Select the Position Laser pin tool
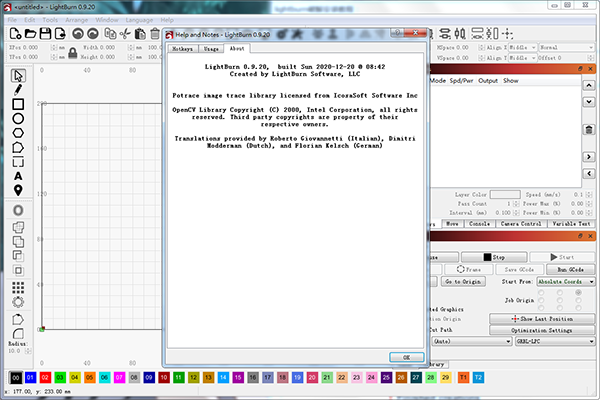The height and width of the screenshot is (400, 600). [18, 189]
